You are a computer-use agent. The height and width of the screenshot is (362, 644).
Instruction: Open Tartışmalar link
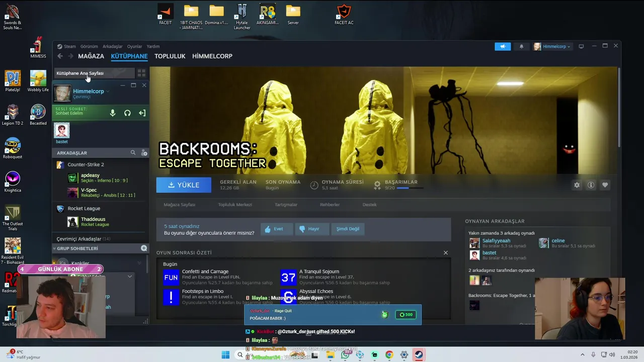(x=286, y=205)
